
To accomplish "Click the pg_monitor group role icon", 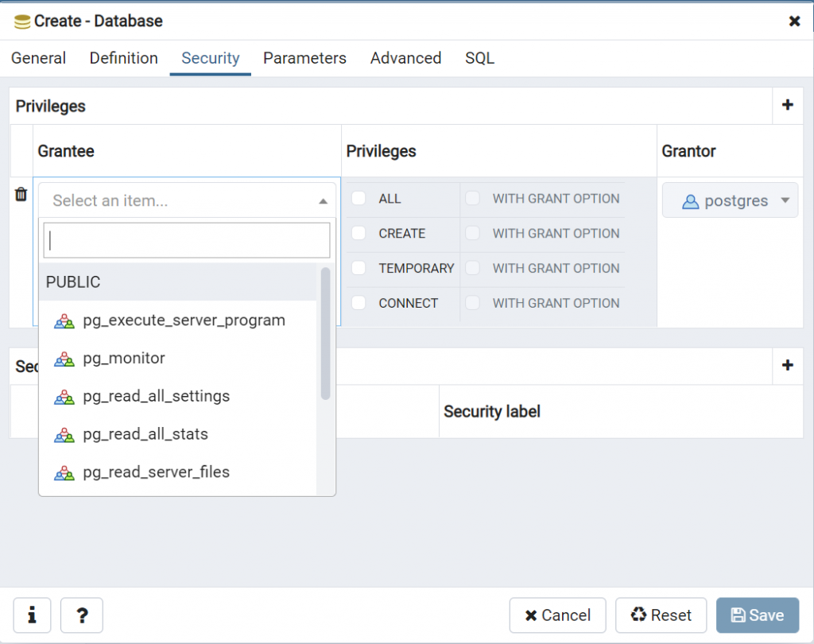I will [64, 359].
